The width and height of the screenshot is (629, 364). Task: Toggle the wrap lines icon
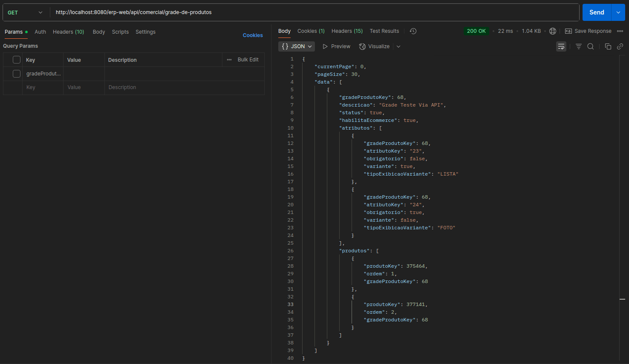561,46
